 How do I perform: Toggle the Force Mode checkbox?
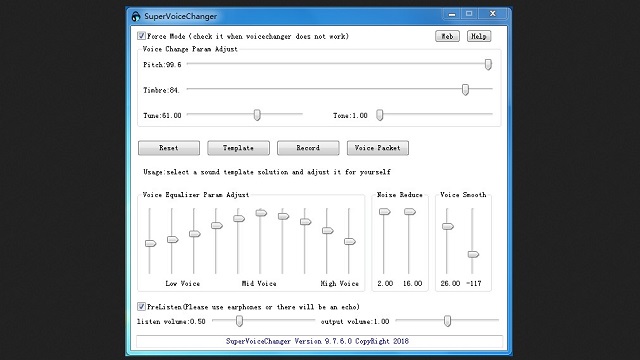coord(141,36)
